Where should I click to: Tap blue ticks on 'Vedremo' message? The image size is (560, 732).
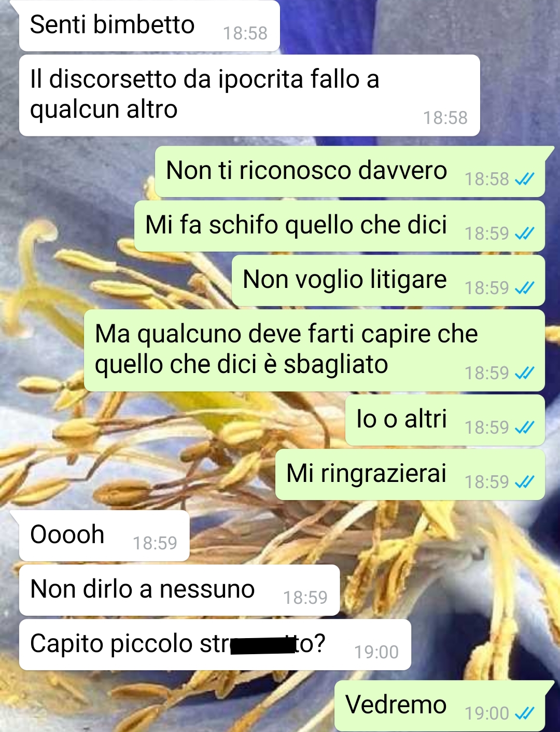524,713
